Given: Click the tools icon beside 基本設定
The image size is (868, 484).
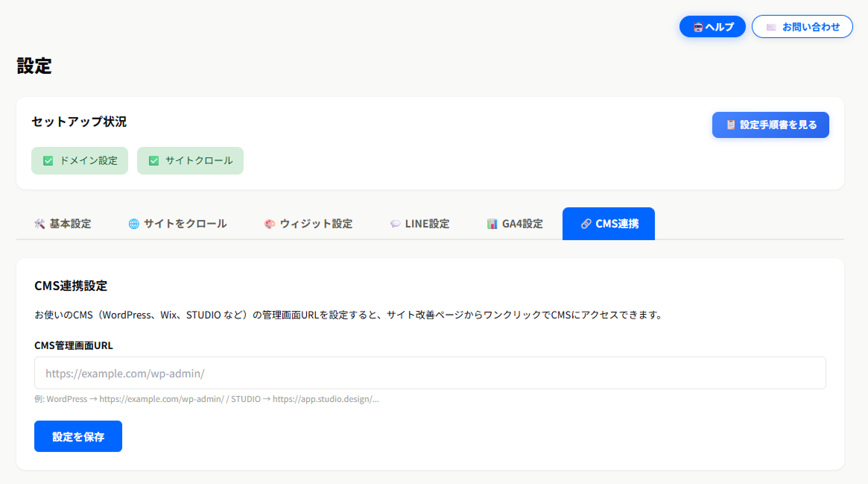Looking at the screenshot, I should (x=39, y=224).
